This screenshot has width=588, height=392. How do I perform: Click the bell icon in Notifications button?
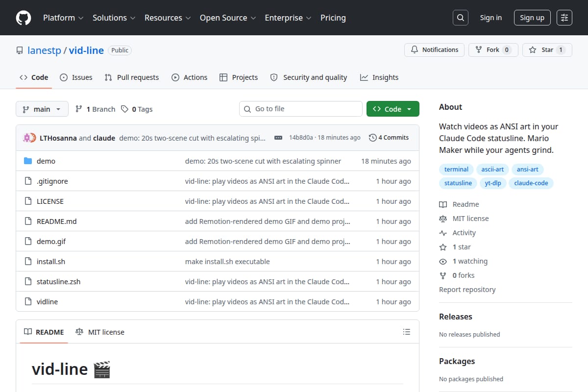(x=415, y=50)
